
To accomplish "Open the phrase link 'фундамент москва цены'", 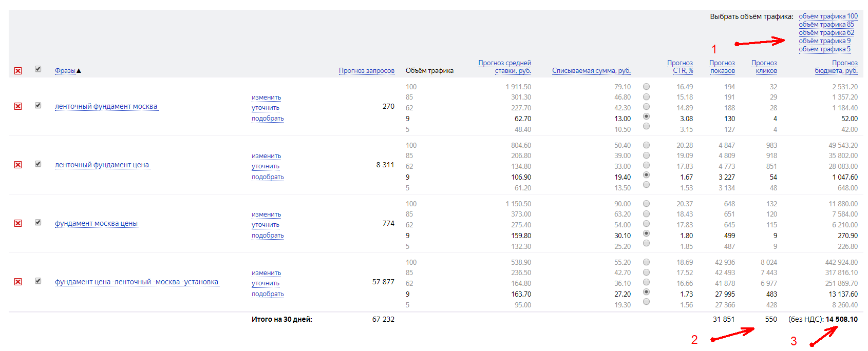I will [96, 224].
